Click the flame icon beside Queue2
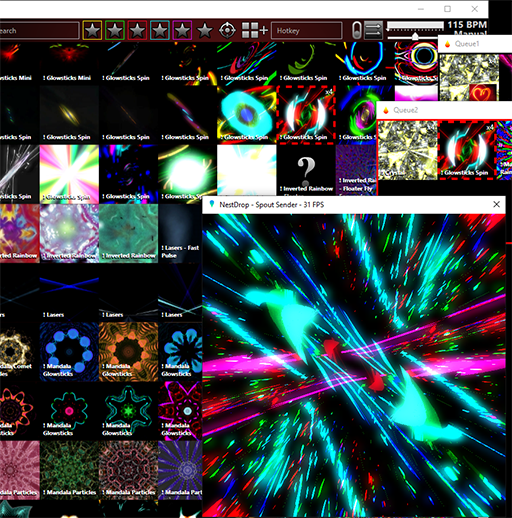Screen dimensions: 512x518 [x=386, y=110]
